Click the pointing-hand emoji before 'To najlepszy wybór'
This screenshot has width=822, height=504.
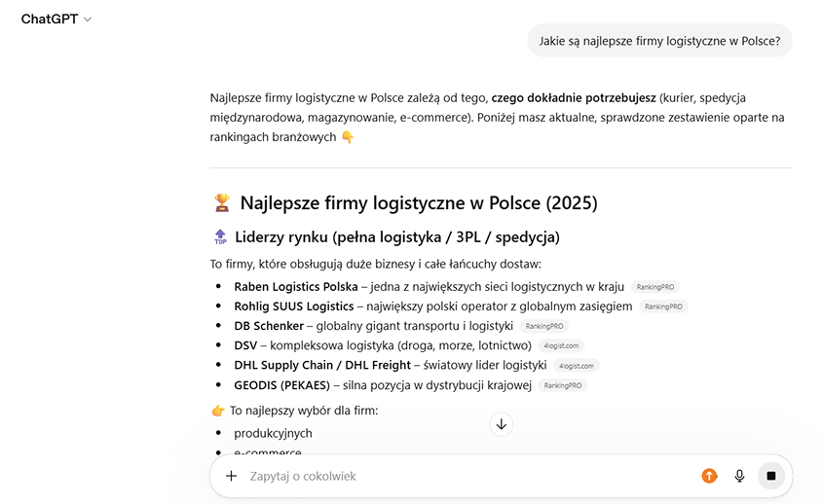(218, 411)
